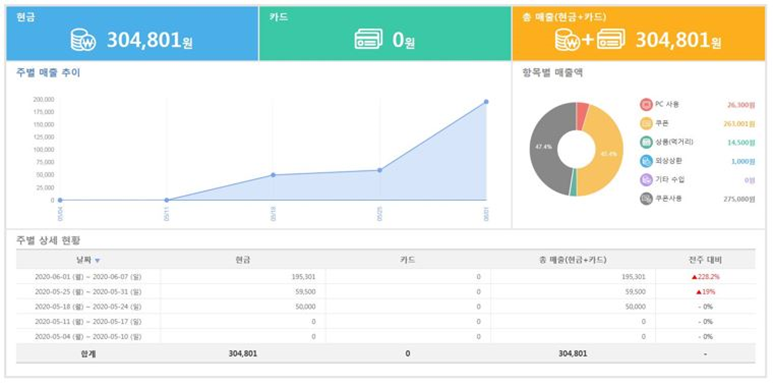Select row 2020-06-01 (월) ~ 2020-06-07 (일)
The image size is (773, 384).
(386, 277)
